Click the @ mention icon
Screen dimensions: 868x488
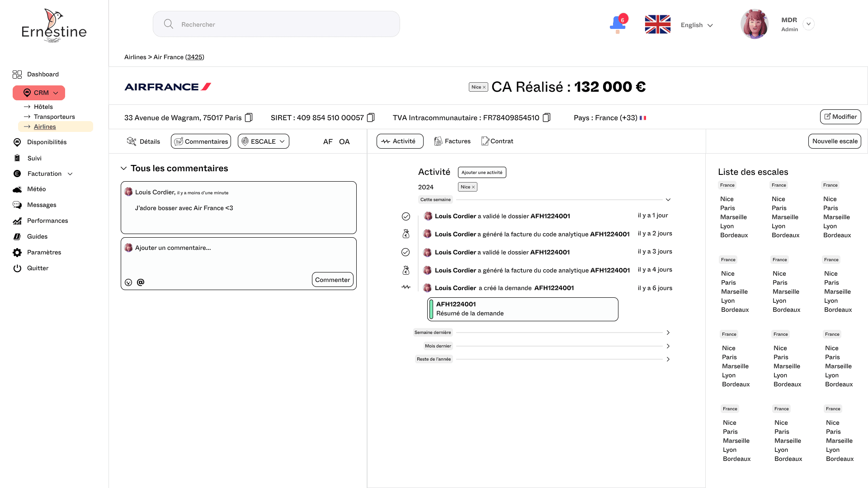(x=141, y=282)
